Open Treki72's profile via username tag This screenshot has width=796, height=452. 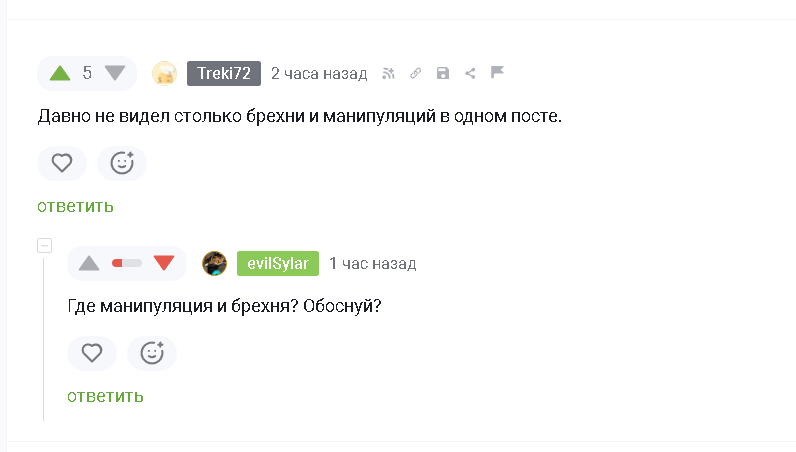pyautogui.click(x=224, y=73)
